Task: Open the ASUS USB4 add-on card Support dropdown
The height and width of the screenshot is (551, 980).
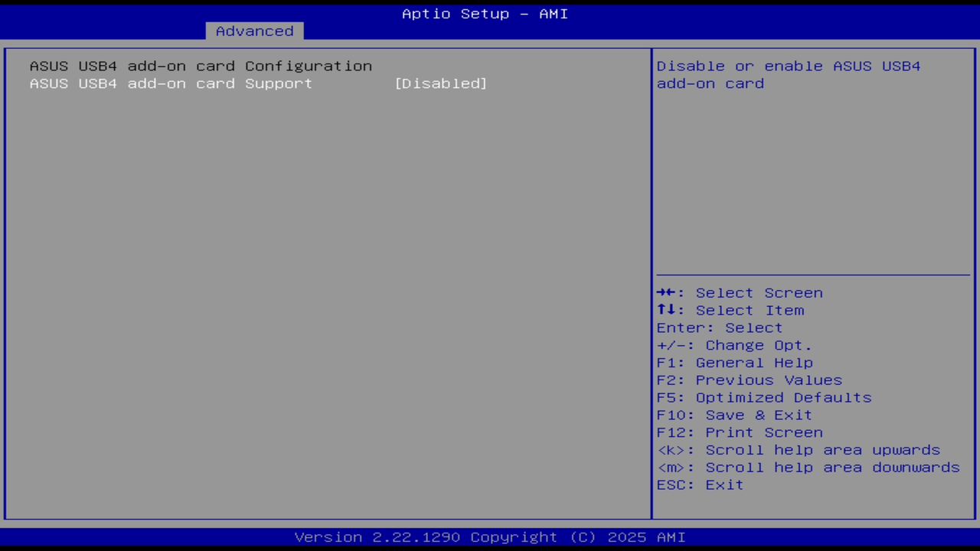Action: point(441,83)
